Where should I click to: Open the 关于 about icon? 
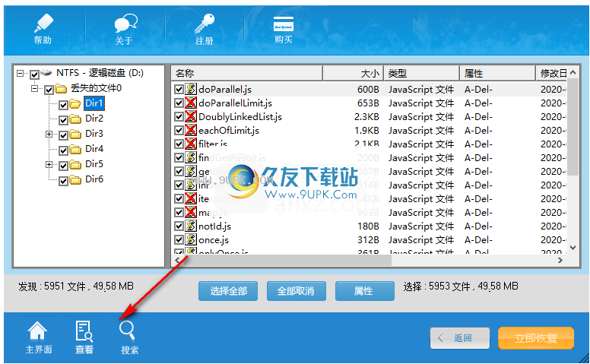coord(124,30)
